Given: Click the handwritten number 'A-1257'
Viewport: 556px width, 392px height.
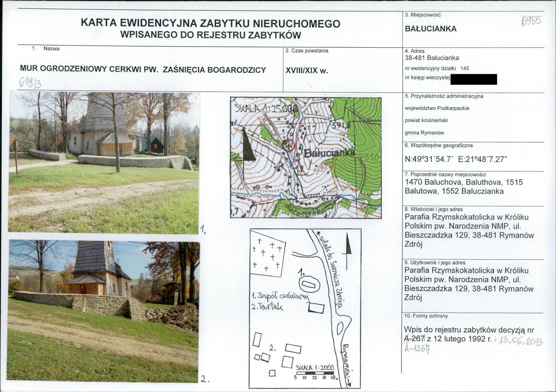Looking at the screenshot, I should click(417, 349).
